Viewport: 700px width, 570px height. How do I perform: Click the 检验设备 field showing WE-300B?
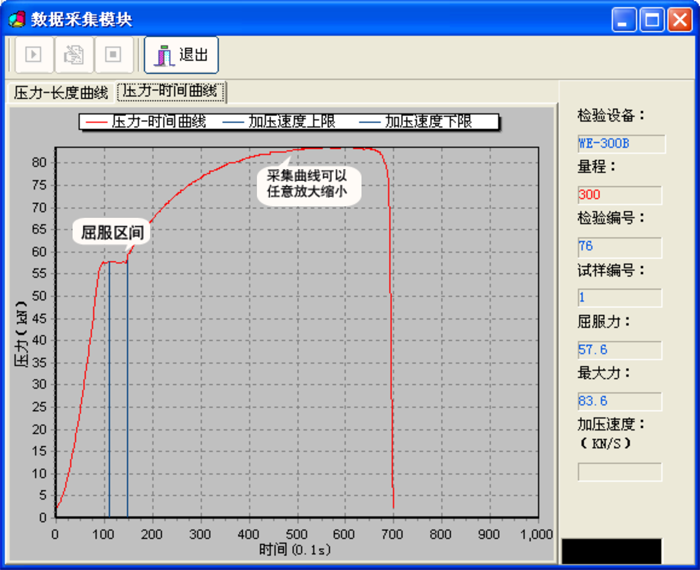tap(620, 144)
